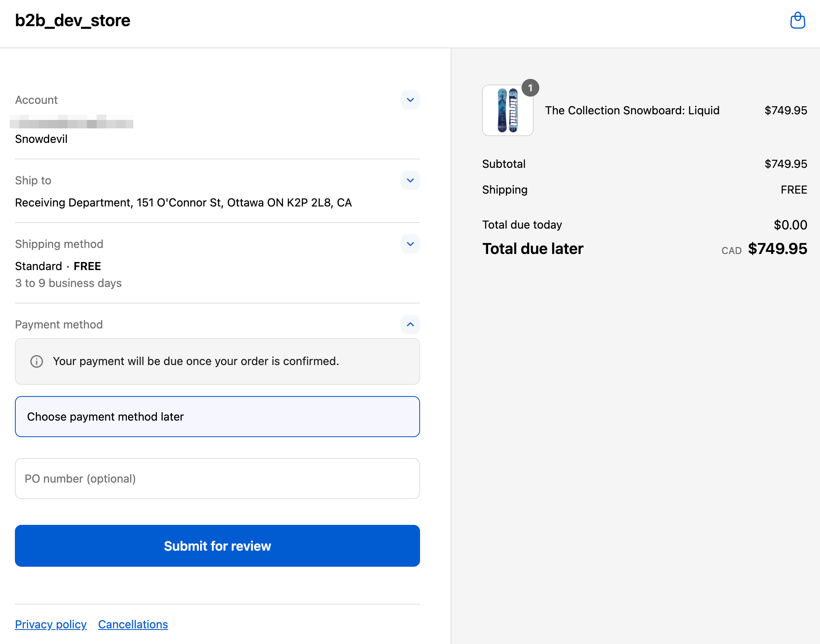Click the info icon in payment notice

tap(37, 361)
